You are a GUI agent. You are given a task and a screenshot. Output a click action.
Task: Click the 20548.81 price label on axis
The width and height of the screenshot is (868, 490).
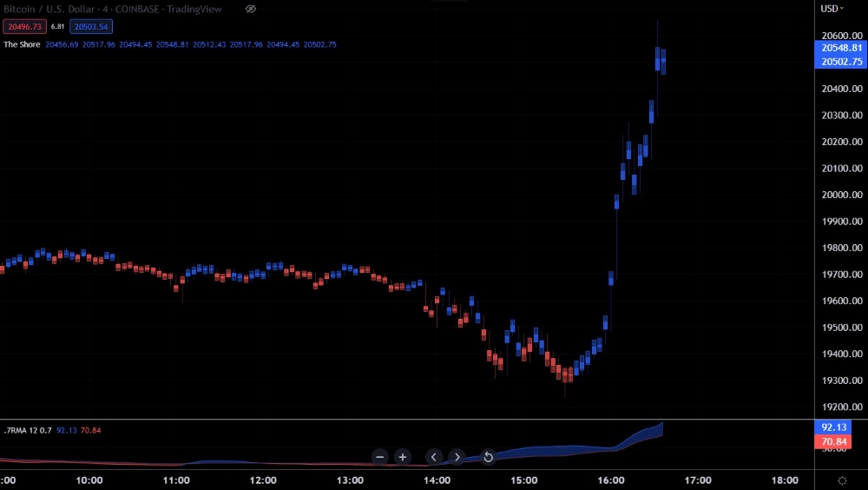pyautogui.click(x=841, y=49)
